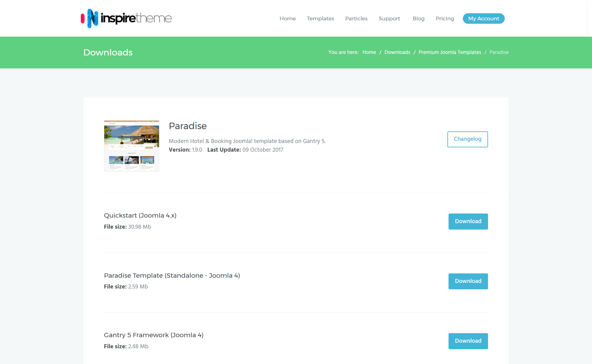Click the Pricing navigation icon

tap(445, 18)
